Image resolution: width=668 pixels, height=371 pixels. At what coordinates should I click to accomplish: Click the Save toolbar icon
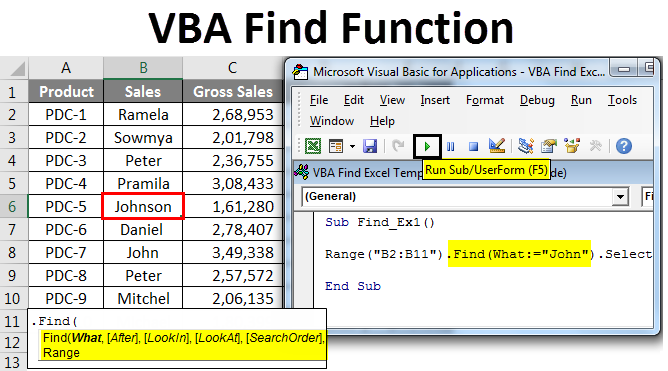click(370, 147)
